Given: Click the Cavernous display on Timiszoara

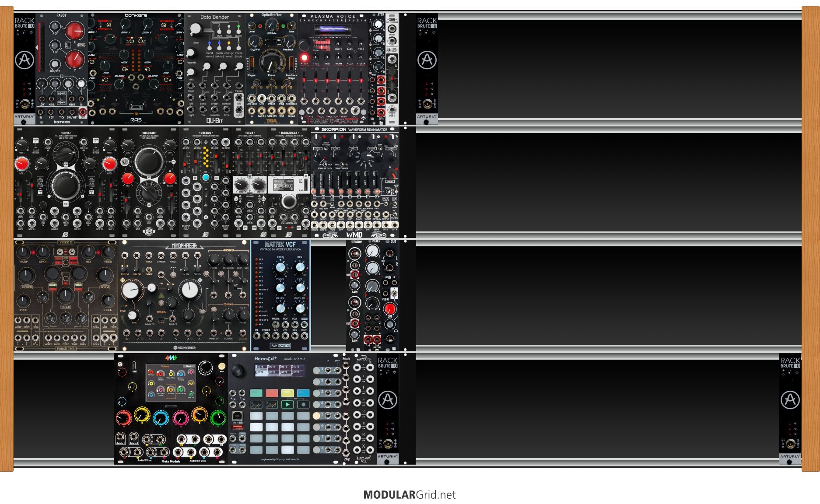Looking at the screenshot, I should pyautogui.click(x=283, y=185).
